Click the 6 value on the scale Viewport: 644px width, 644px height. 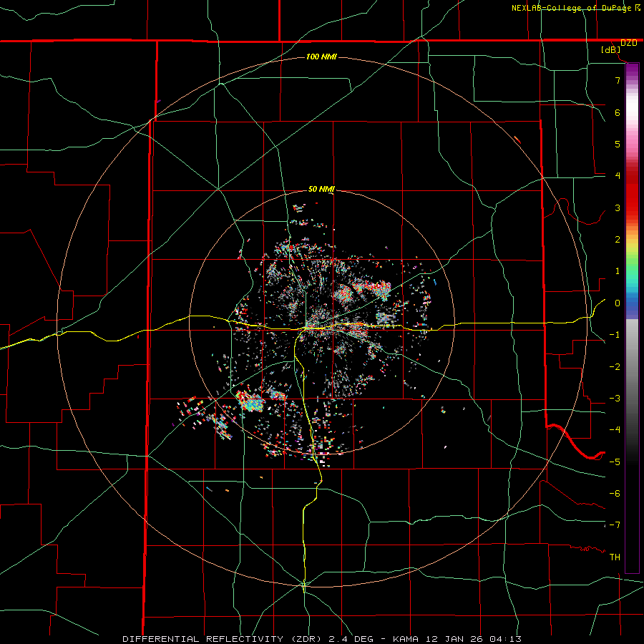[618, 112]
